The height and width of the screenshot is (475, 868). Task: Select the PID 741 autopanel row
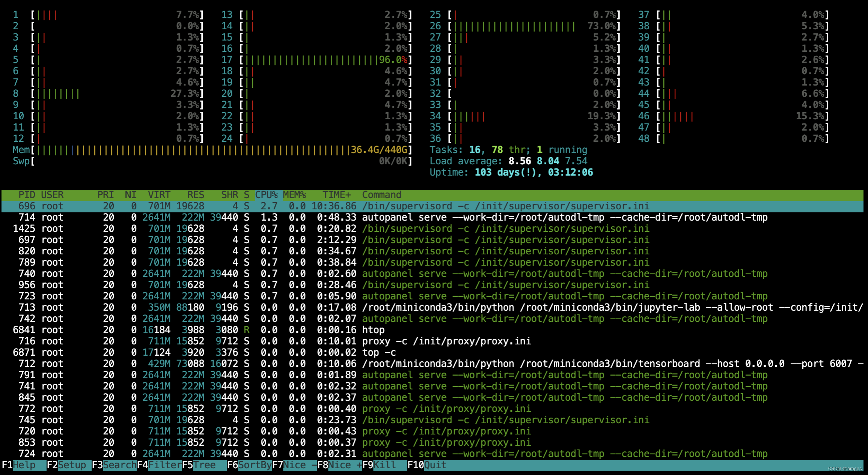click(x=432, y=386)
